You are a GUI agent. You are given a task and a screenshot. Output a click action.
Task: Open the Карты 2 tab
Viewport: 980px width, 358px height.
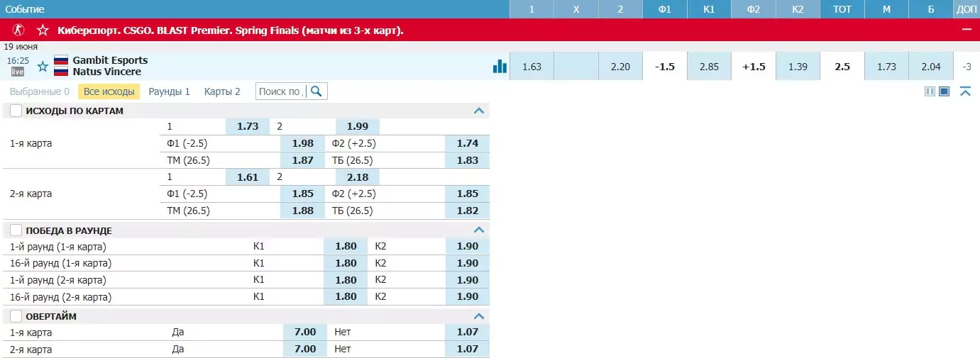coord(222,91)
